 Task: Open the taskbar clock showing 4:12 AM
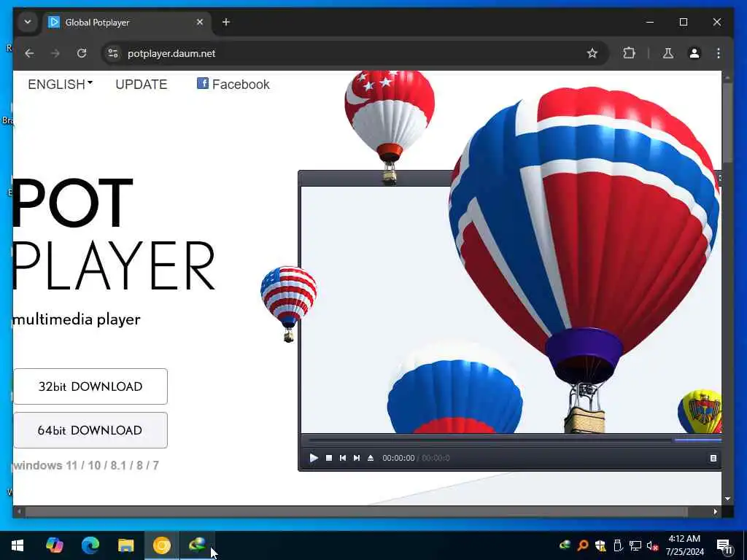pos(684,545)
